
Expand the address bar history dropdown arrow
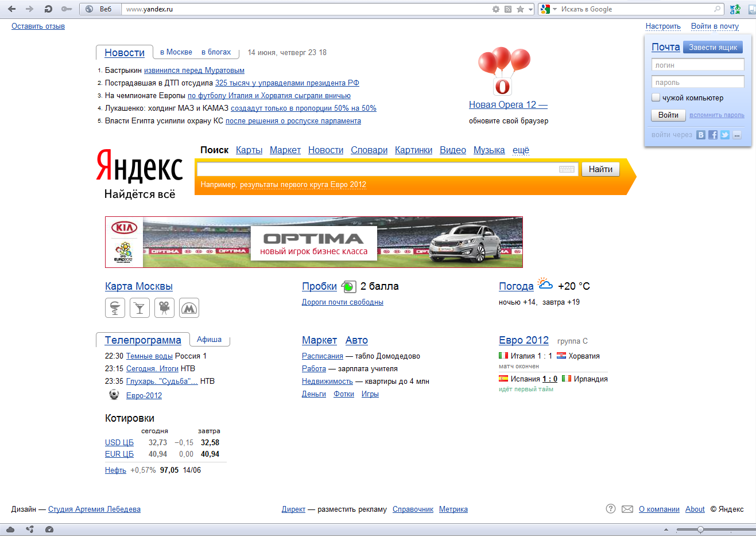530,9
